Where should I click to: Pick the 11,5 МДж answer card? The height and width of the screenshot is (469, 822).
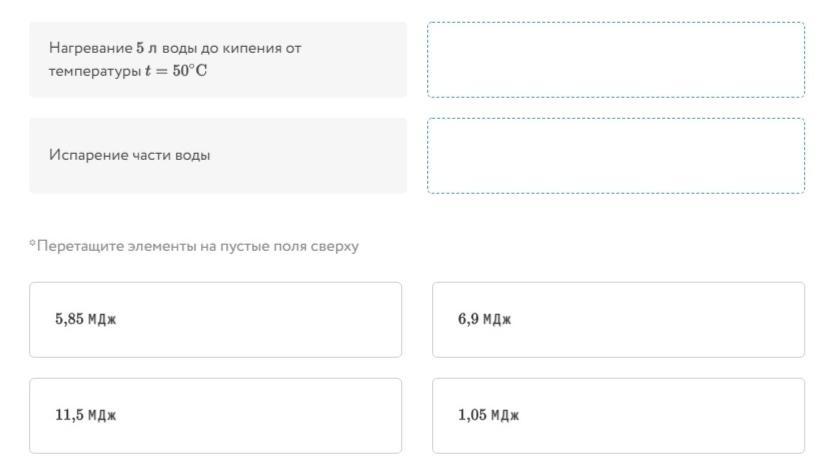215,416
